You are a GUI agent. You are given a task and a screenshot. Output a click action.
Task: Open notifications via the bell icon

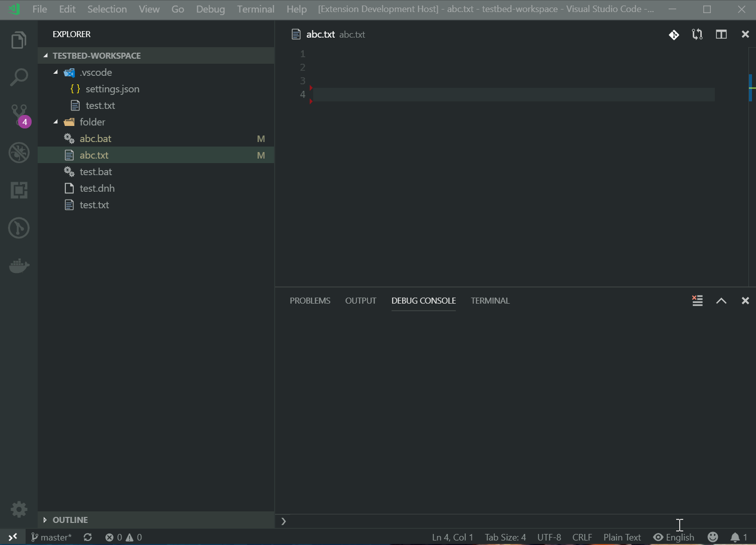pos(736,536)
